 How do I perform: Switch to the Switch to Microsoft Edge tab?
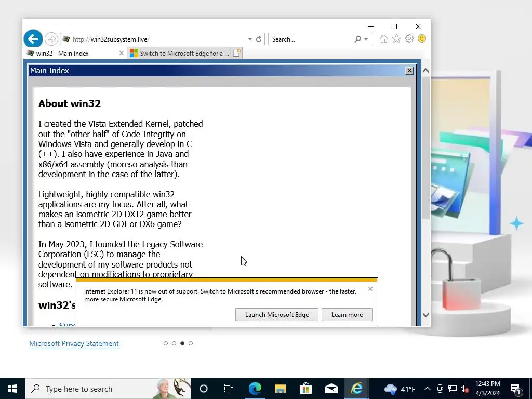(180, 54)
